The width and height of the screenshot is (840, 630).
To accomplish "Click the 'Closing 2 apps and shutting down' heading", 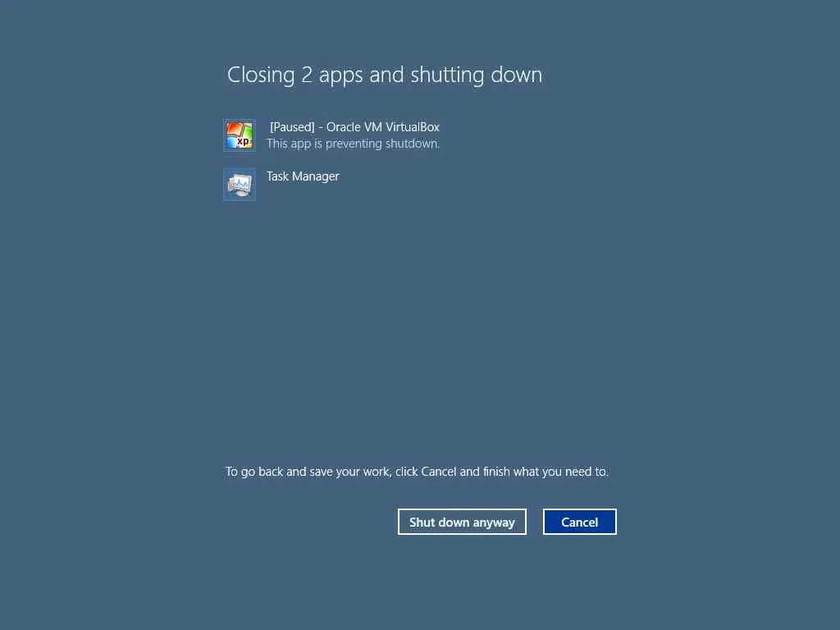I will 385,75.
